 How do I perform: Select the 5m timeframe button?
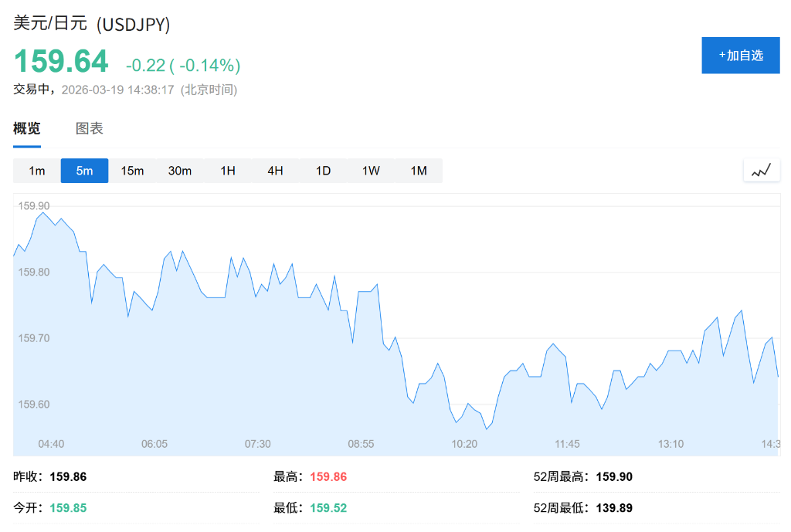pyautogui.click(x=84, y=171)
